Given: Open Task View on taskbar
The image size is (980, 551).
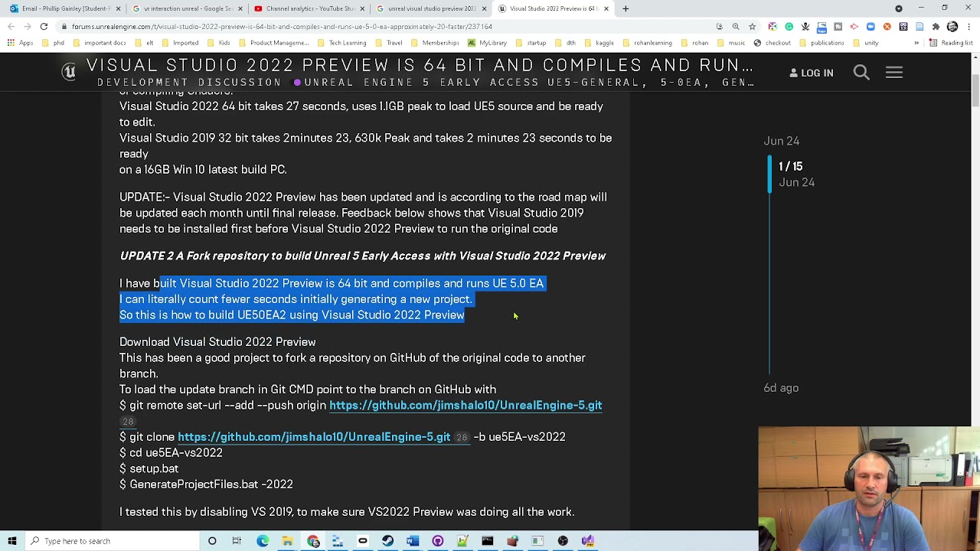Looking at the screenshot, I should click(x=237, y=541).
